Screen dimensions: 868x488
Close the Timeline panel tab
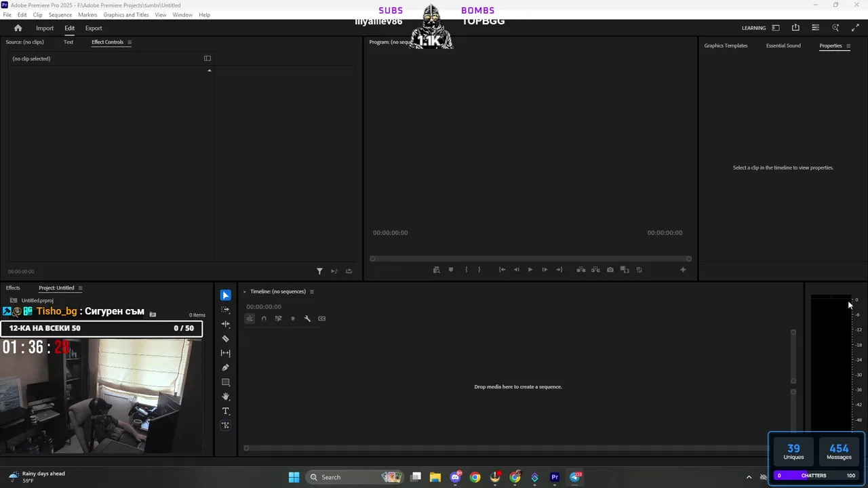tap(245, 292)
